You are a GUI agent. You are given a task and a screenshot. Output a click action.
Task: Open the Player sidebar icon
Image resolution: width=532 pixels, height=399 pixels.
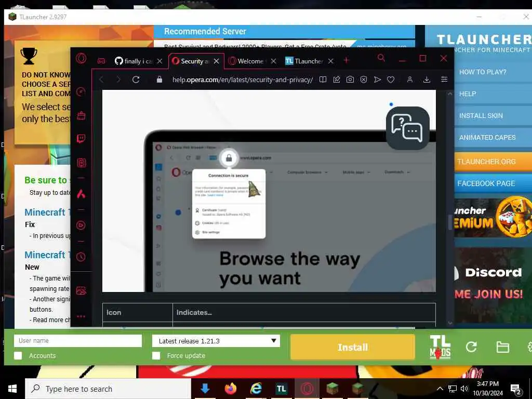pyautogui.click(x=81, y=225)
